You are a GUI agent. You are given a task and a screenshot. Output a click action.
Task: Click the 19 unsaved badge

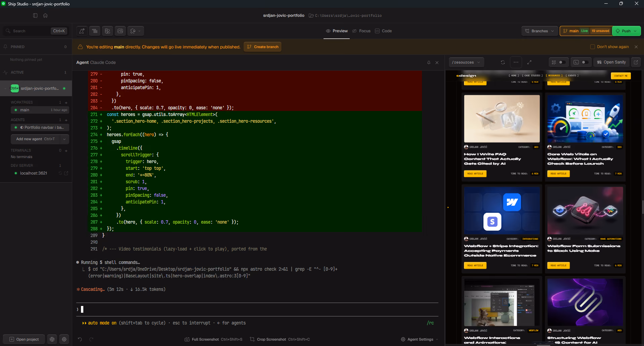point(600,31)
